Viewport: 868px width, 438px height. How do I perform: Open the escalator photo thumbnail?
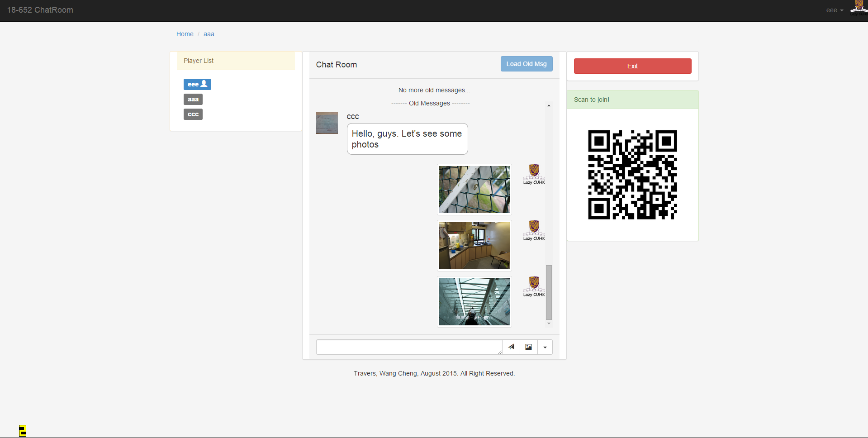click(x=474, y=302)
